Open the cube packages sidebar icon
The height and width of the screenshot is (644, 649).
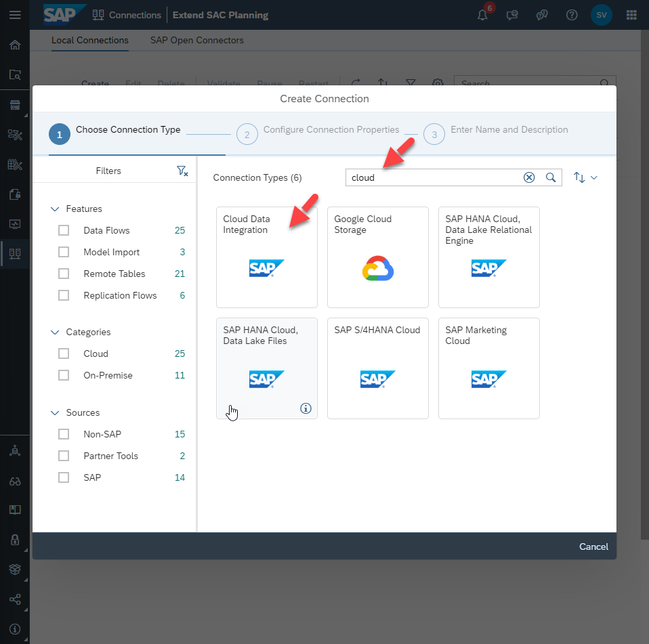pos(15,569)
